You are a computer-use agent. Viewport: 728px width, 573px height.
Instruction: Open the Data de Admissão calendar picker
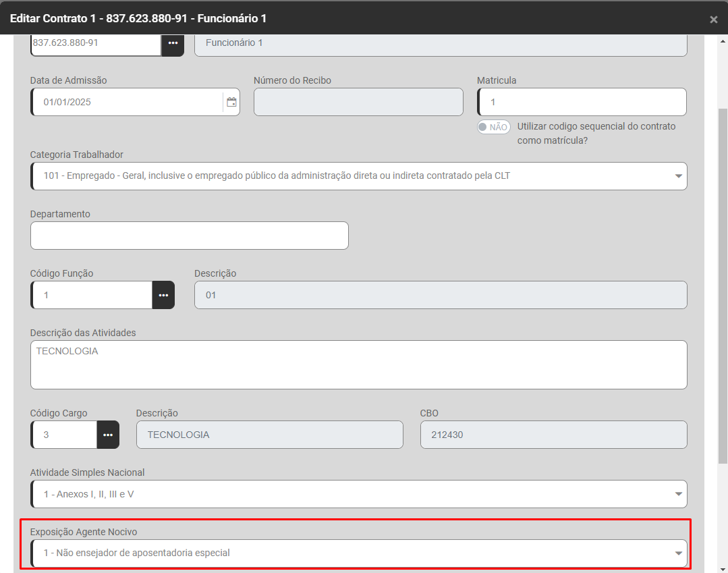pos(231,102)
